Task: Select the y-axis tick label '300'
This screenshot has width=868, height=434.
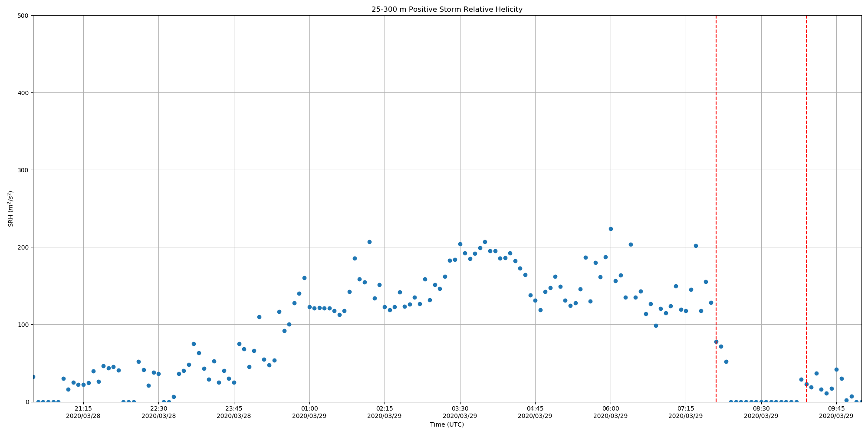Action: point(23,170)
